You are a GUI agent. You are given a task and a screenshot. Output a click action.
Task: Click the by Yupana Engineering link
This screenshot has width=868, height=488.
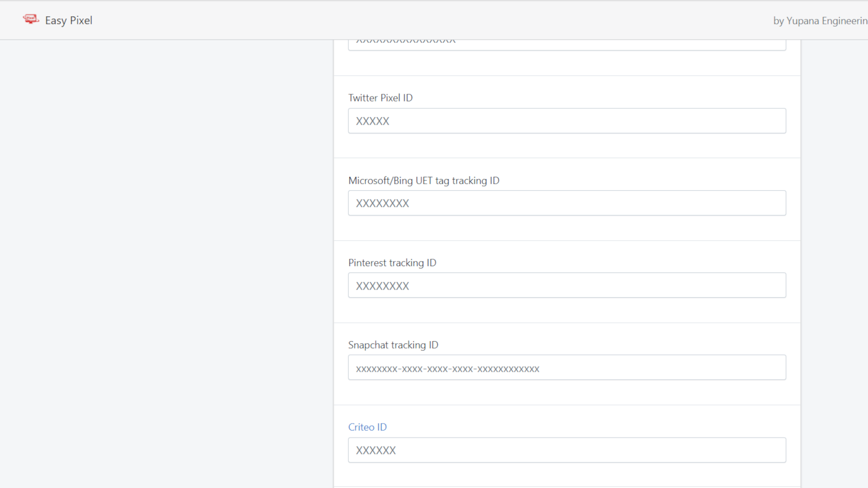pos(819,21)
